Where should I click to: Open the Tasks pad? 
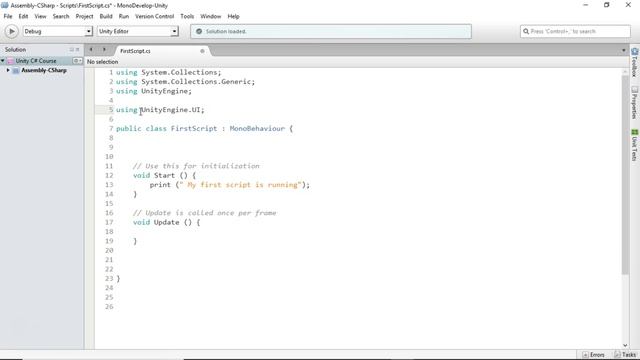625,355
